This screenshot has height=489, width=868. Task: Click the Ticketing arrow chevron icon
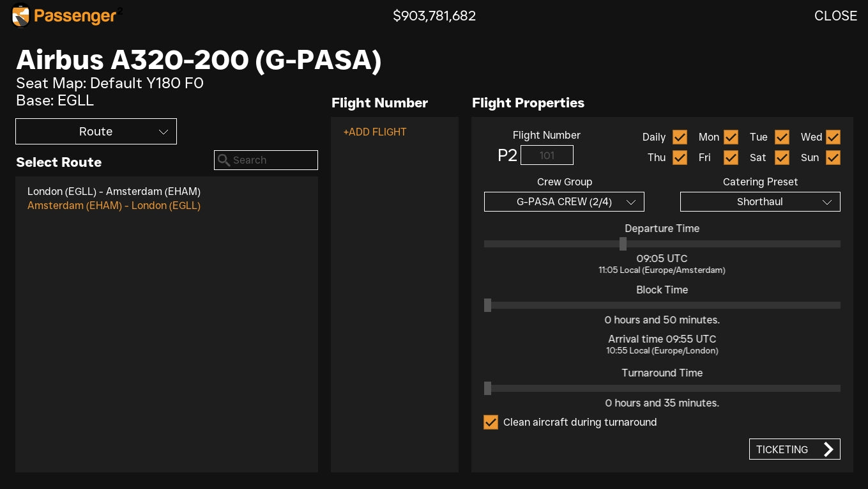tap(828, 449)
